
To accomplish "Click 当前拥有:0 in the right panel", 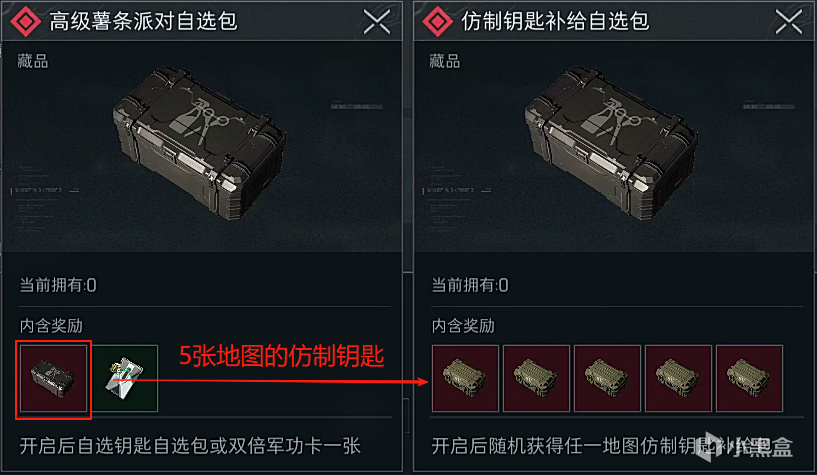I will [x=470, y=285].
